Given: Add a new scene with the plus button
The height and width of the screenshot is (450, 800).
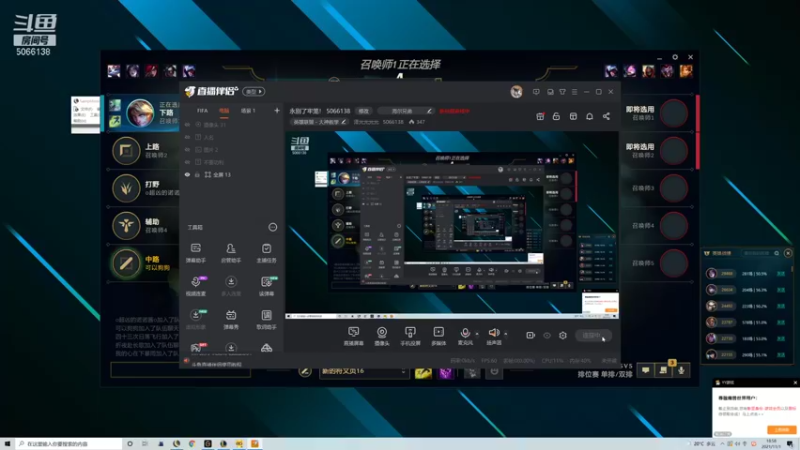Looking at the screenshot, I should coord(277,111).
